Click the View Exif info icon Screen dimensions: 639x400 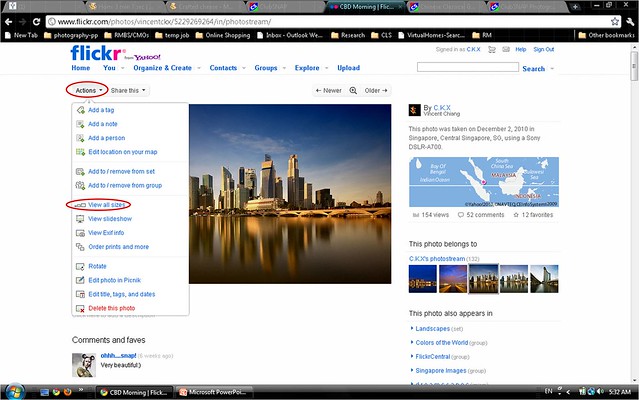(80, 233)
